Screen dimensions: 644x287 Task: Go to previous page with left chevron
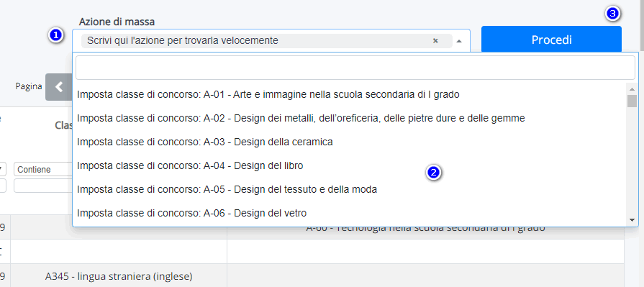click(59, 86)
